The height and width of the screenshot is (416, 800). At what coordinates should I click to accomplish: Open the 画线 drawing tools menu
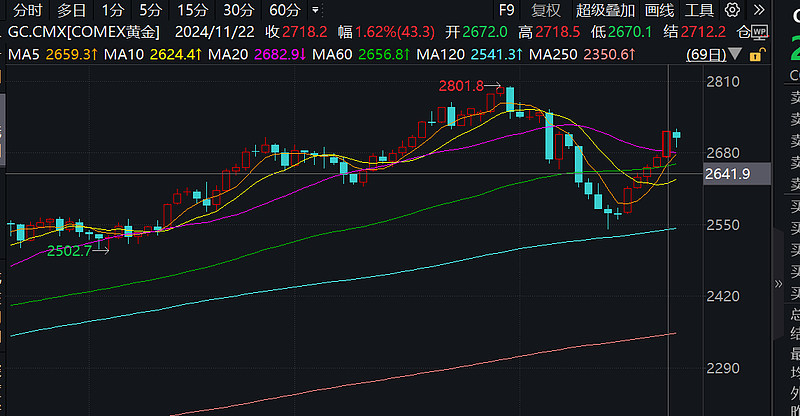(x=660, y=10)
